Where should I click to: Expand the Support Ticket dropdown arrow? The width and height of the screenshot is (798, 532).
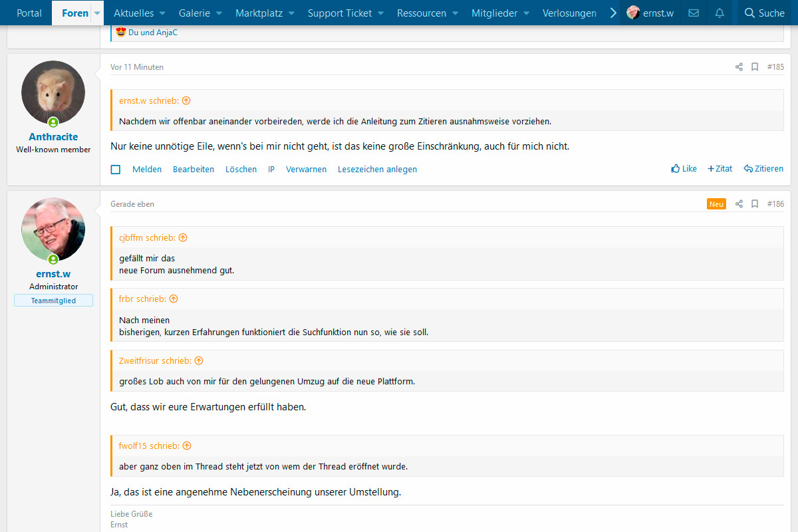(382, 13)
